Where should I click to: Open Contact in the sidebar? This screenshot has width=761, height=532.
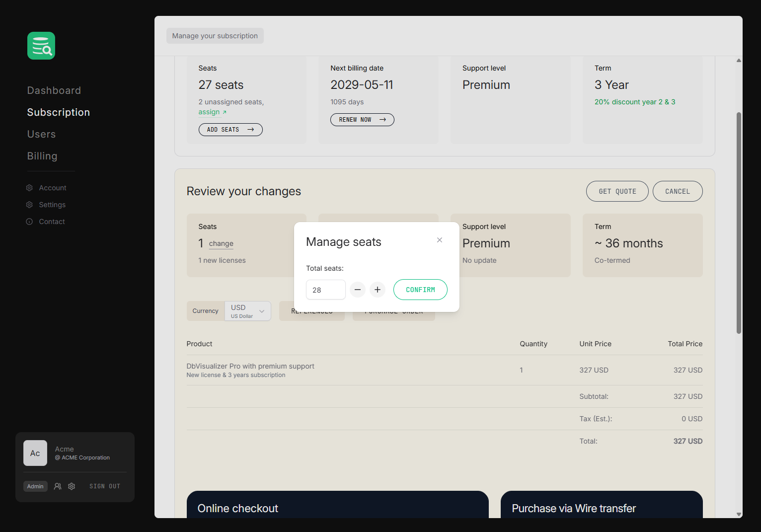point(52,222)
